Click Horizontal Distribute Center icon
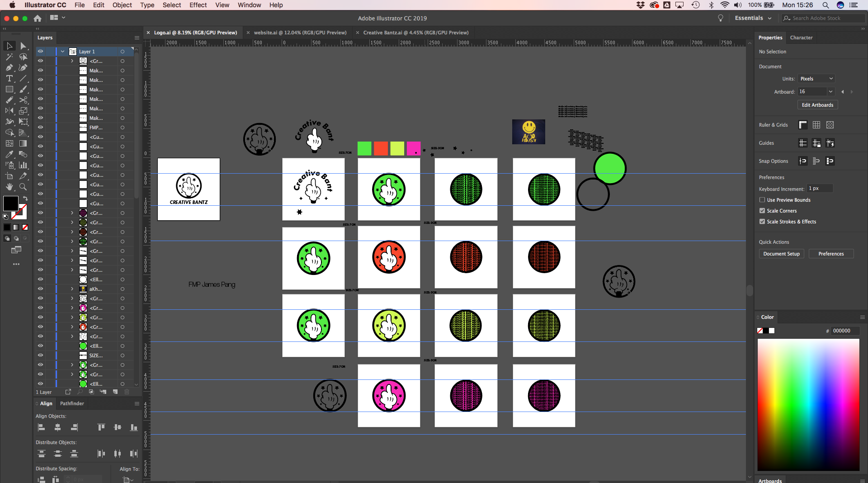 pyautogui.click(x=118, y=454)
